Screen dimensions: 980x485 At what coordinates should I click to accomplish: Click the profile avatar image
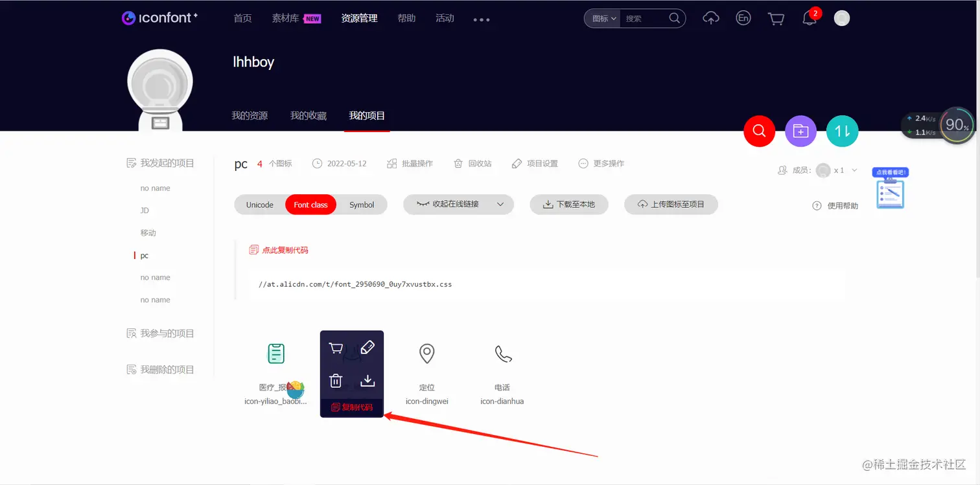(x=159, y=89)
